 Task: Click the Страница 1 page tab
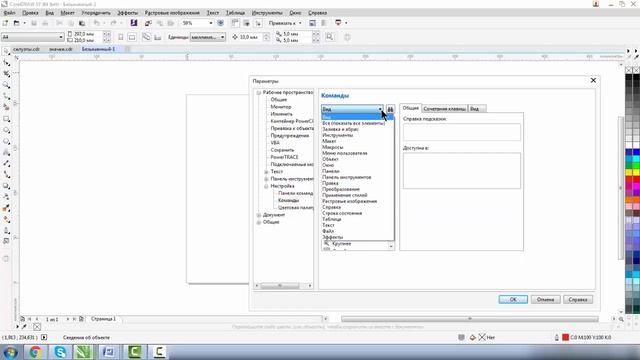tap(103, 319)
